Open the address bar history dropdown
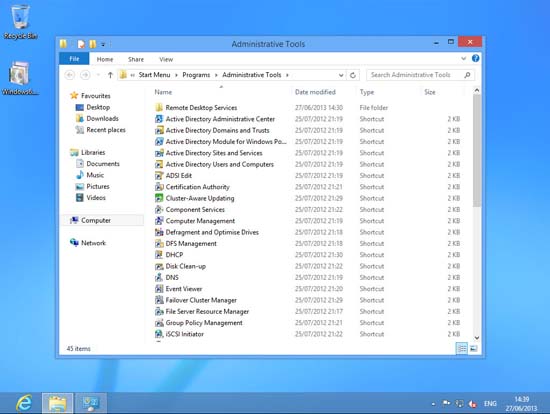The image size is (550, 414). [341, 75]
